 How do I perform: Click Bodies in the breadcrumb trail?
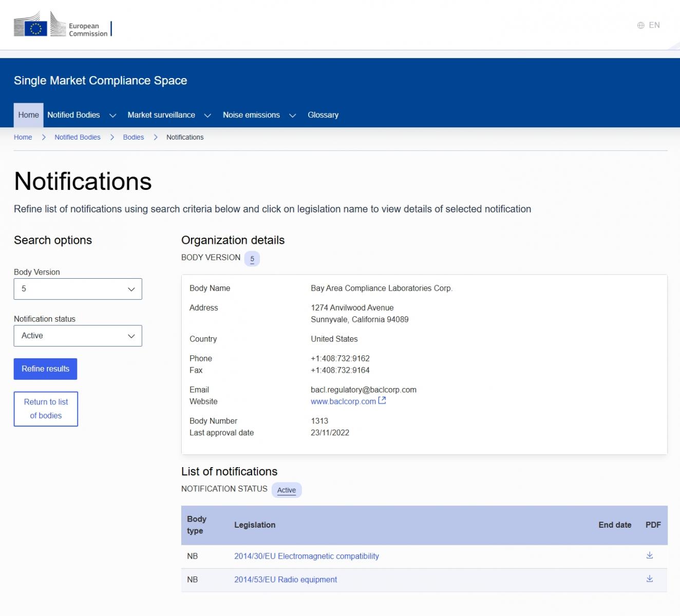click(133, 137)
